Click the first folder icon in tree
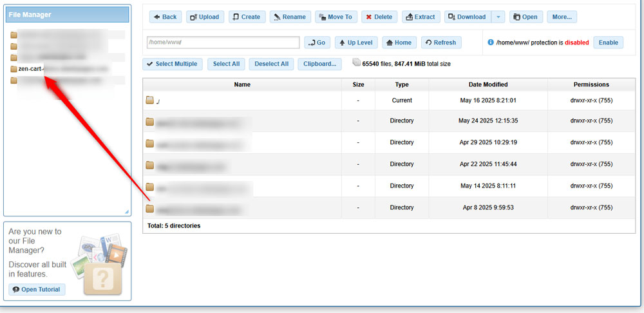 tap(14, 35)
